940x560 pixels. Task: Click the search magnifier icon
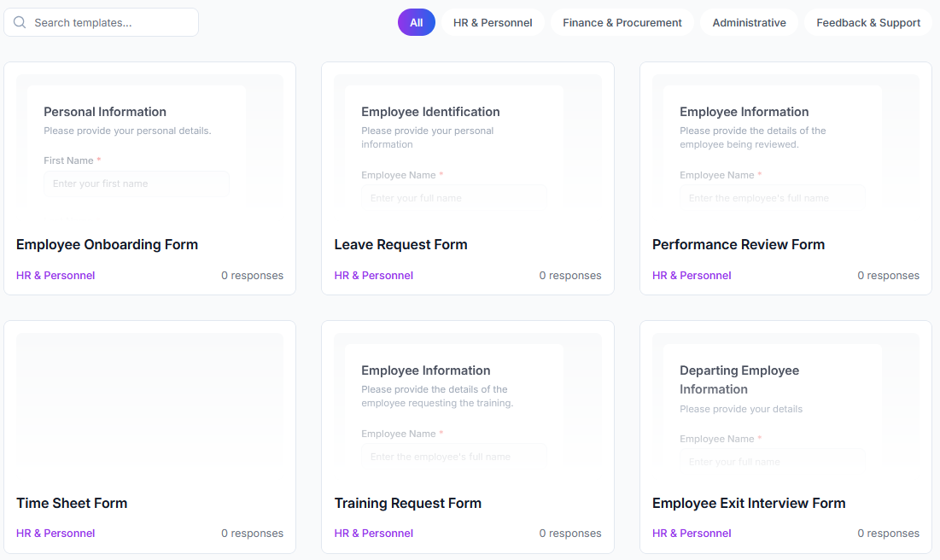point(20,23)
